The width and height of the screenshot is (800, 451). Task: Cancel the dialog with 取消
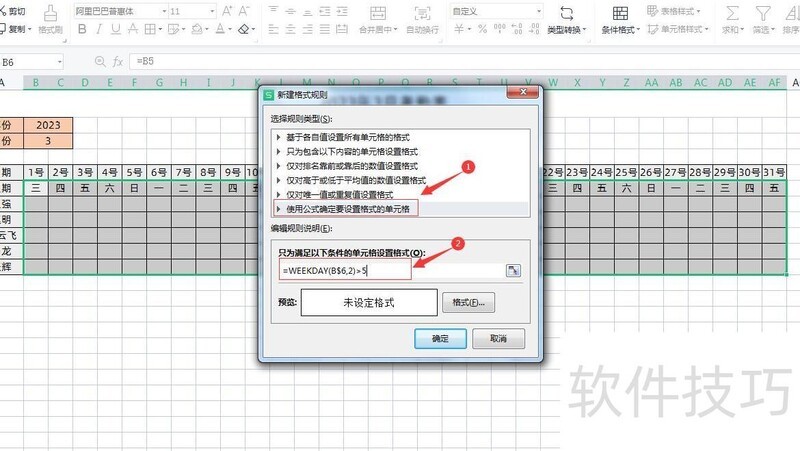tap(498, 338)
